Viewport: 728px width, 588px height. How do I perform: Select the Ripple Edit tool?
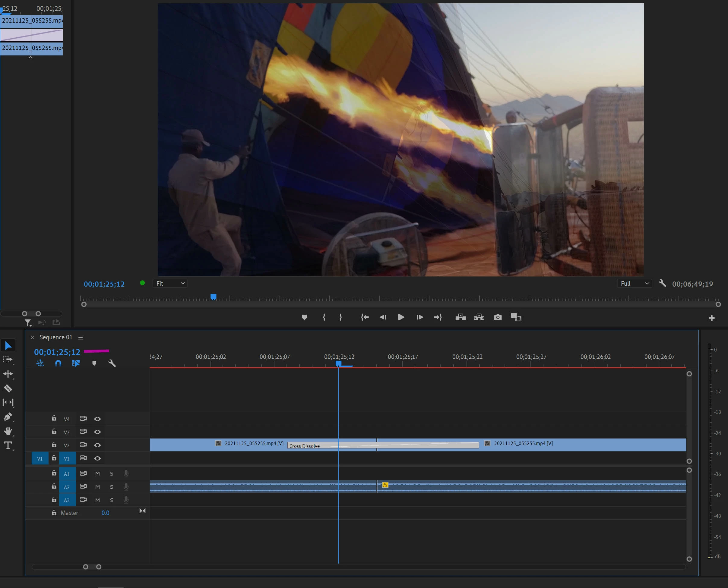[8, 374]
